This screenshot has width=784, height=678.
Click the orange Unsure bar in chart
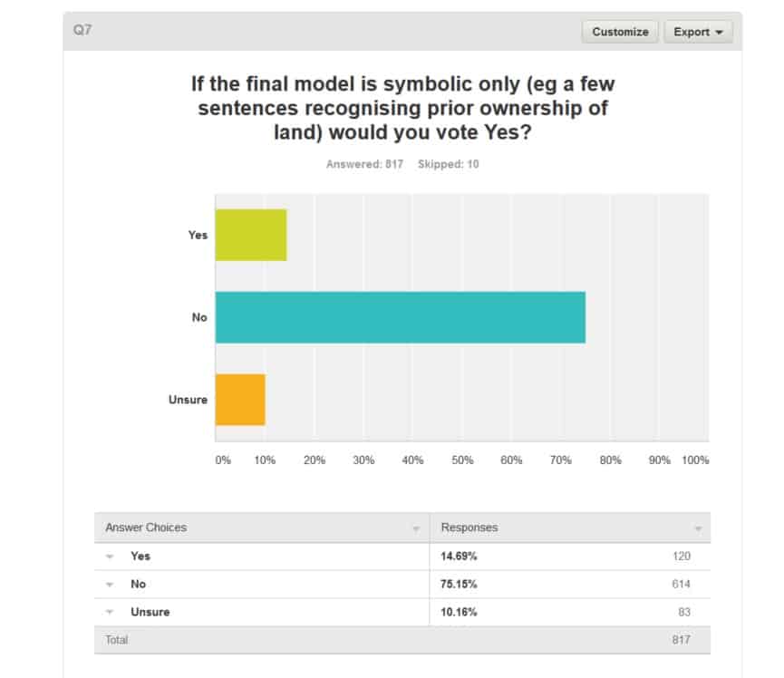240,400
